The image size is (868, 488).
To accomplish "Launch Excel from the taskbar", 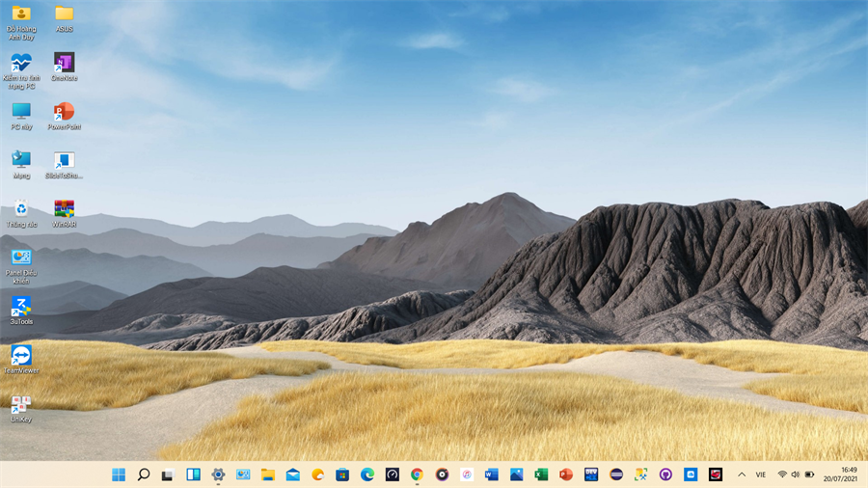I will (542, 474).
